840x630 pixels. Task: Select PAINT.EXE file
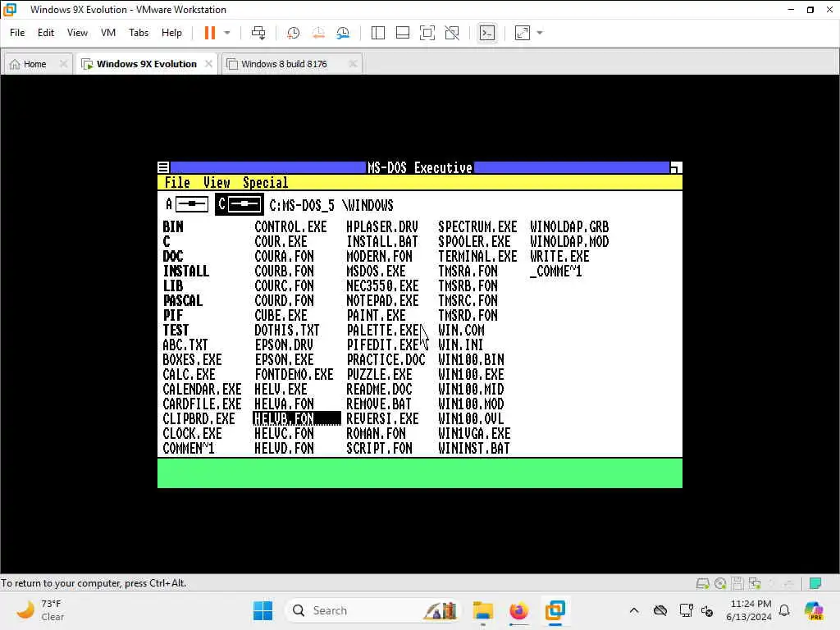coord(376,316)
